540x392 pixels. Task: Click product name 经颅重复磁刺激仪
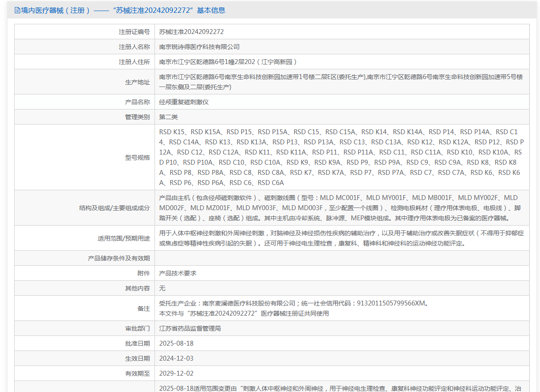point(184,102)
